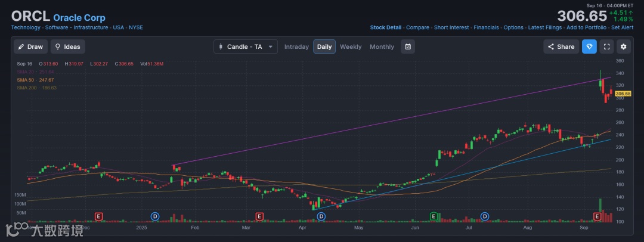Add ORCL to Portfolio
Viewport: 644px width, 242px height.
click(587, 27)
